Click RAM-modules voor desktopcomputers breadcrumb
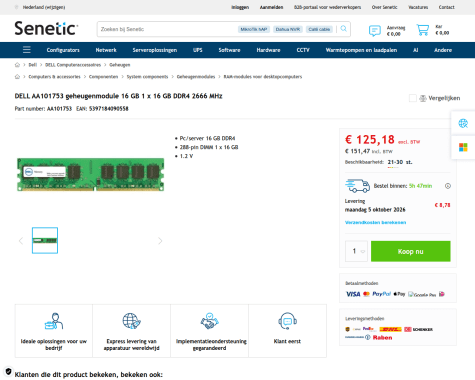This screenshot has height=380, width=475. (x=263, y=77)
